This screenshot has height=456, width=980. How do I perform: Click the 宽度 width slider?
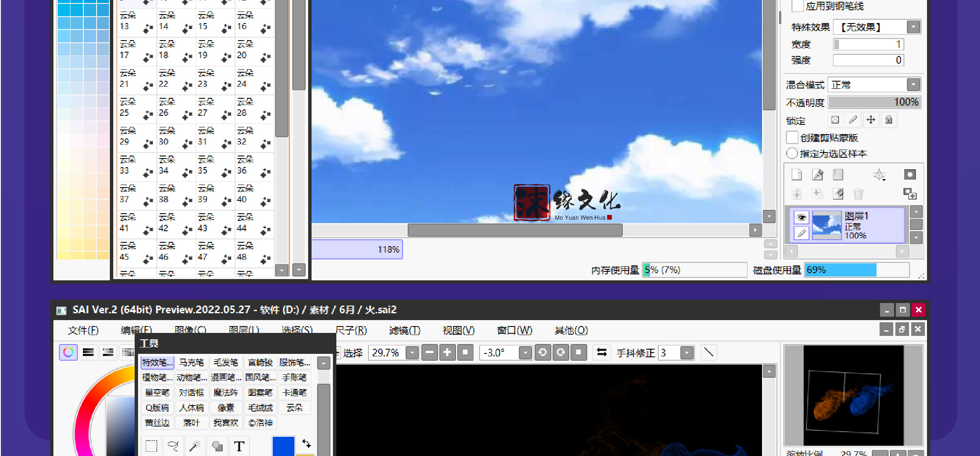[868, 44]
